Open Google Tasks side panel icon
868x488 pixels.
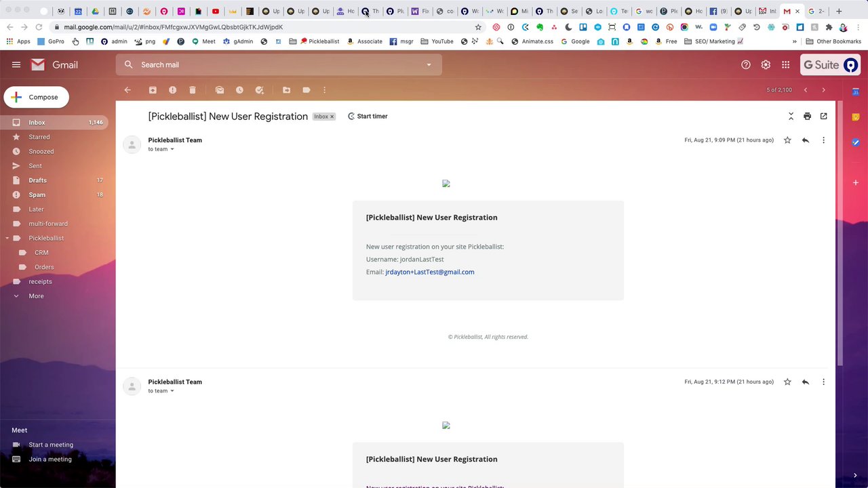pyautogui.click(x=856, y=142)
